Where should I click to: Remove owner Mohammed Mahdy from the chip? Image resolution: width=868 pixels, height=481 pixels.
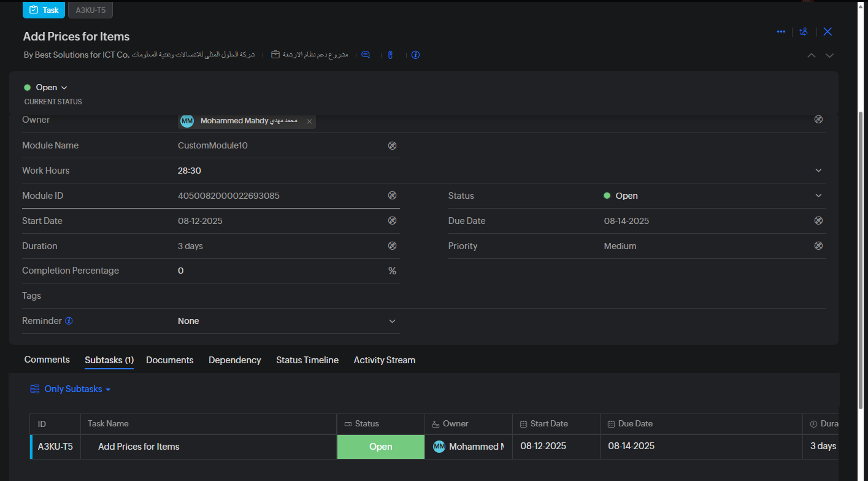[309, 121]
